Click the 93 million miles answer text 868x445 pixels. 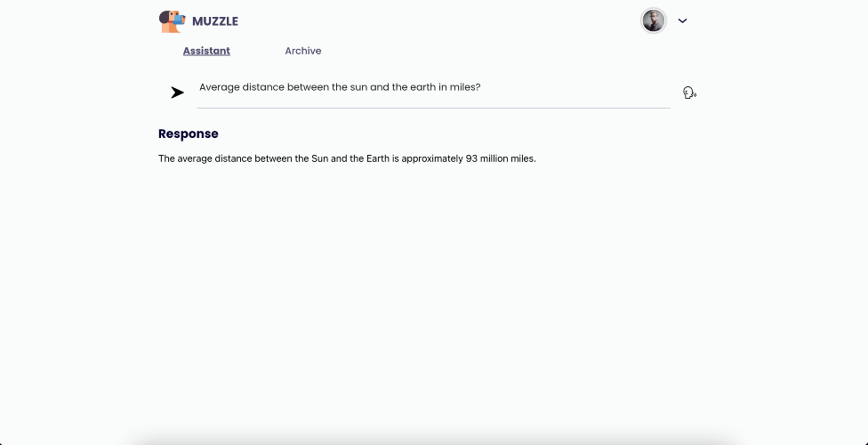(347, 159)
